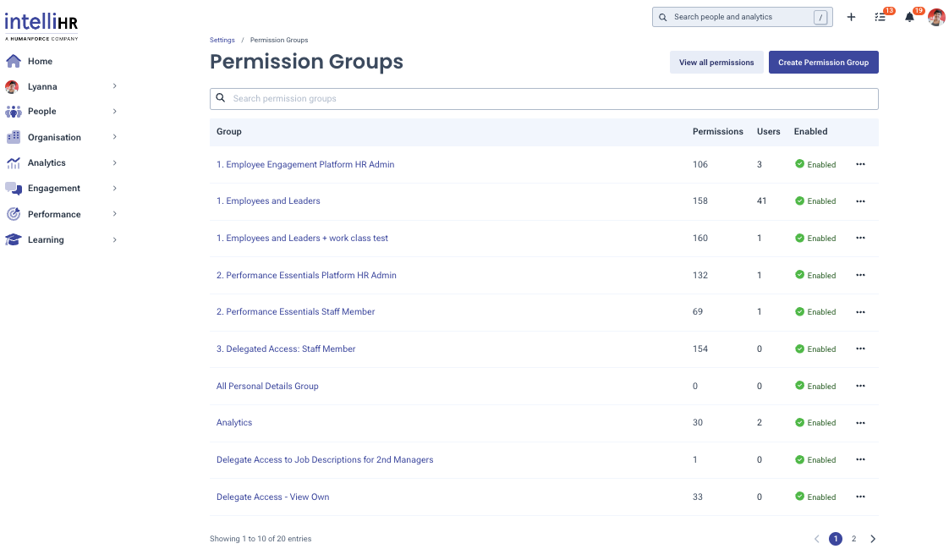Click the intelliHR logo

point(41,24)
